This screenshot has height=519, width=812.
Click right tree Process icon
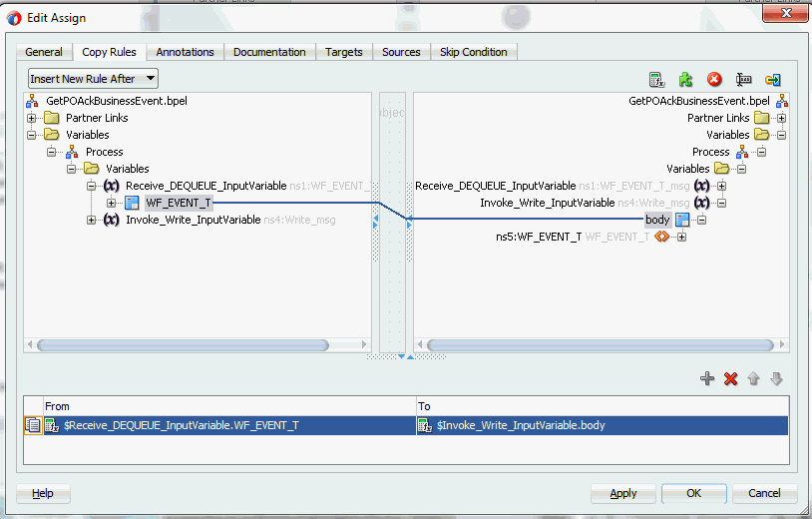(x=742, y=152)
